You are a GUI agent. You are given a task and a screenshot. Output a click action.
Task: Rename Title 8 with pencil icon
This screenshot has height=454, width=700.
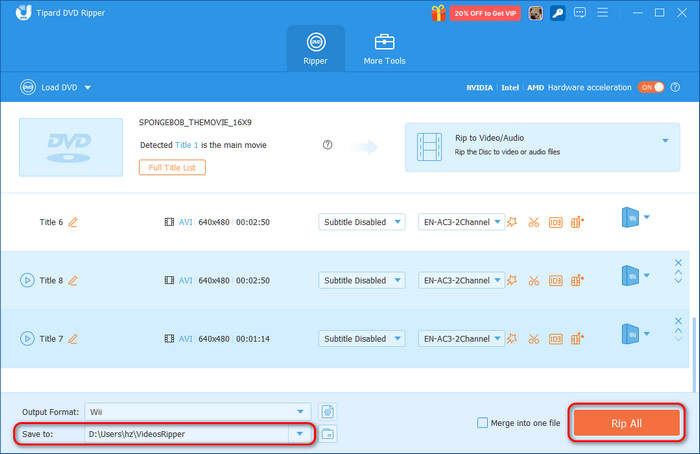coord(73,281)
